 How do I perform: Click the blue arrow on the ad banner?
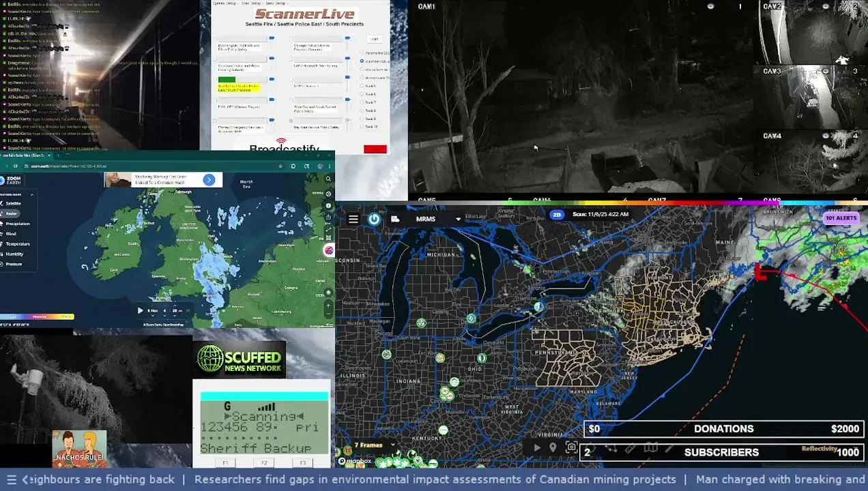(x=209, y=179)
